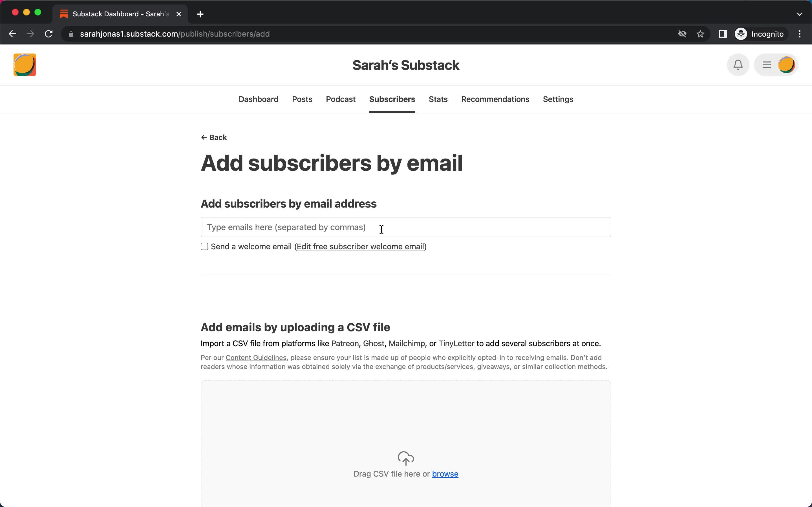Click the email address input field
812x507 pixels.
tap(406, 227)
